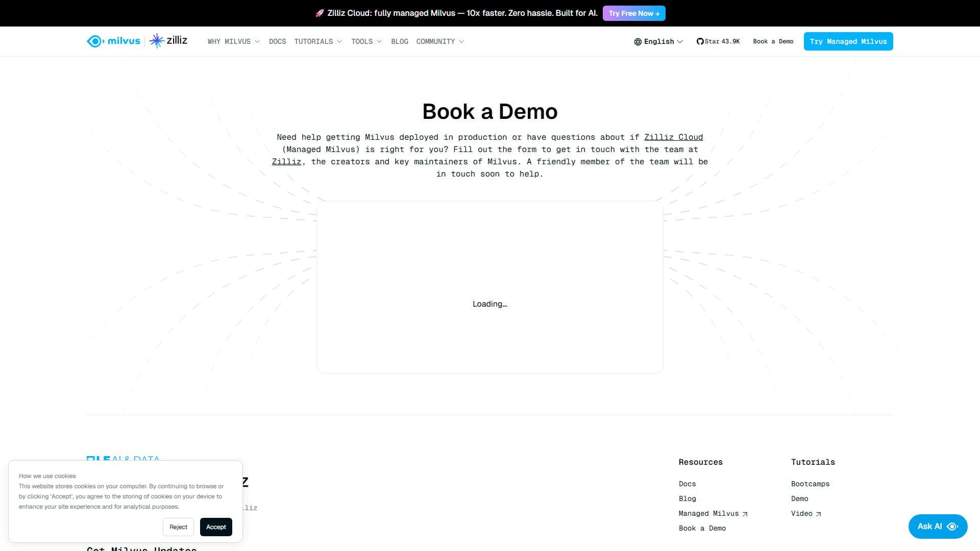This screenshot has width=980, height=551.
Task: Click the globe language icon
Action: [x=638, y=41]
